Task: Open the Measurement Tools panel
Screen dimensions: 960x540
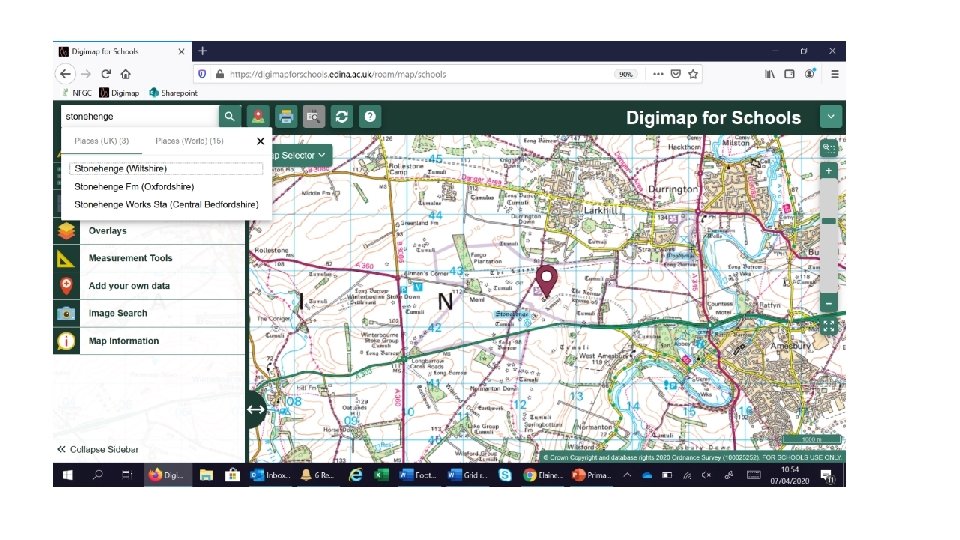Action: click(149, 258)
